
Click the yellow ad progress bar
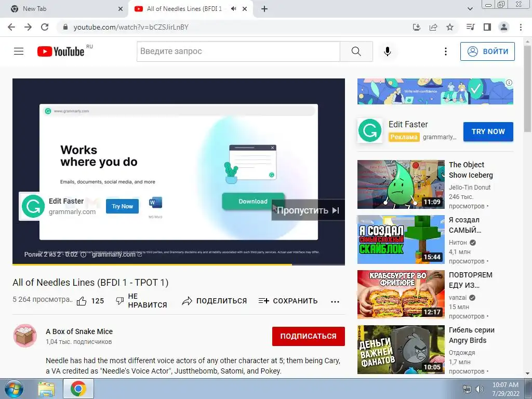(x=152, y=264)
